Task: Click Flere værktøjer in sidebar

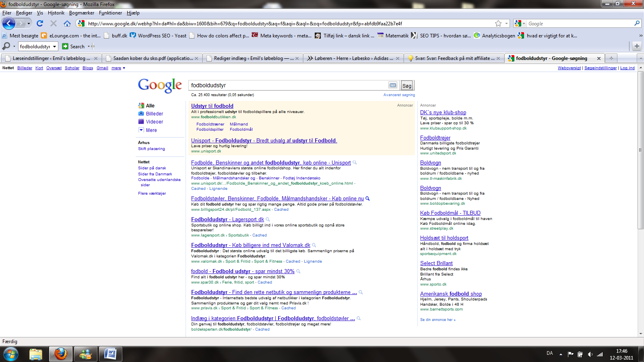Action: [x=152, y=193]
